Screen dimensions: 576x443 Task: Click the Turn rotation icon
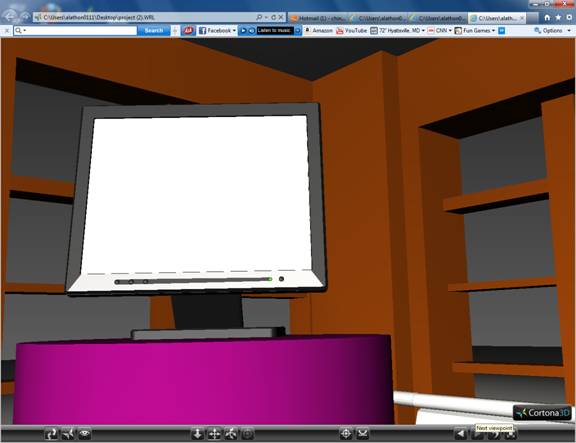(x=231, y=435)
